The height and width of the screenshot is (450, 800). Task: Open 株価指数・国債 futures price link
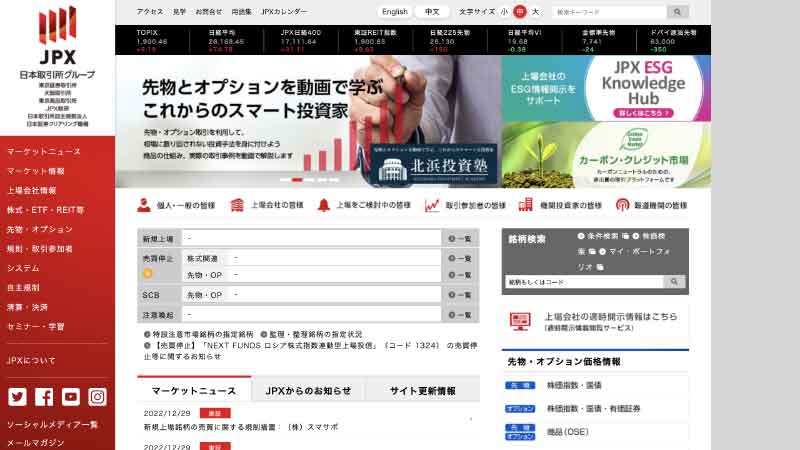(574, 385)
